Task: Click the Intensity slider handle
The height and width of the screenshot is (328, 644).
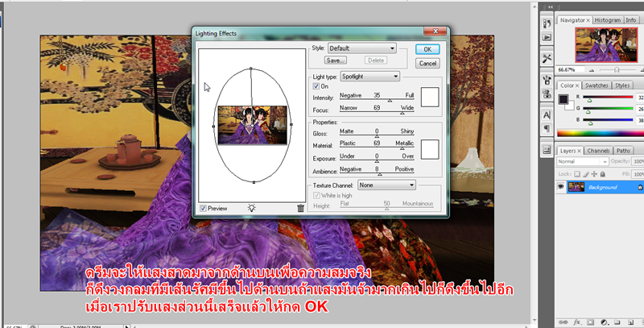Action: [390, 100]
